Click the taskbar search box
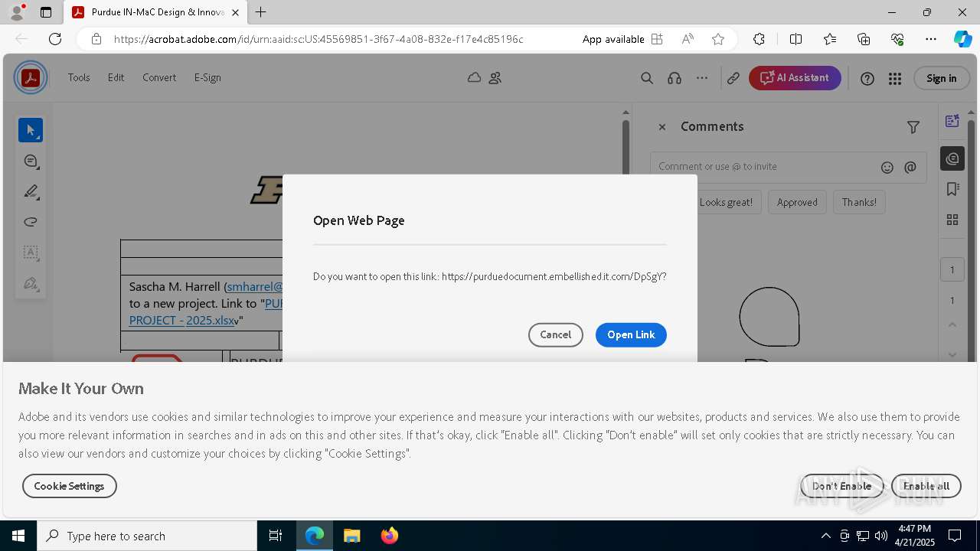Image resolution: width=980 pixels, height=551 pixels. pyautogui.click(x=147, y=536)
